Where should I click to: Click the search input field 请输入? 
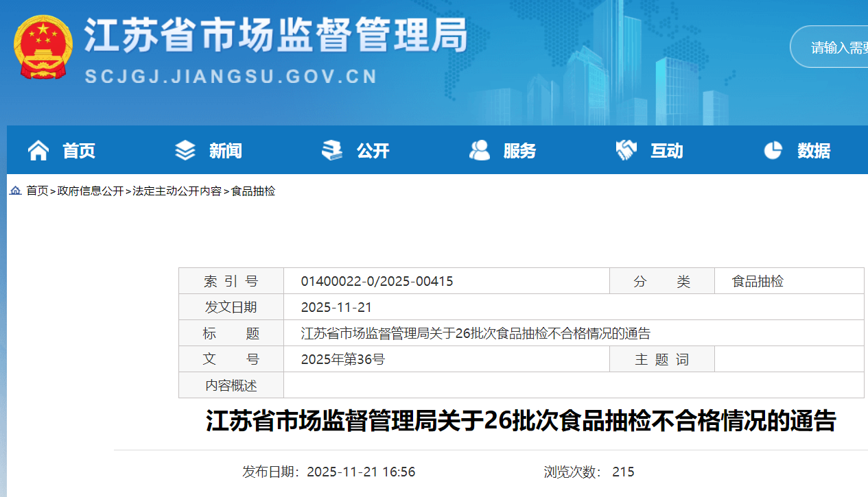click(x=834, y=47)
